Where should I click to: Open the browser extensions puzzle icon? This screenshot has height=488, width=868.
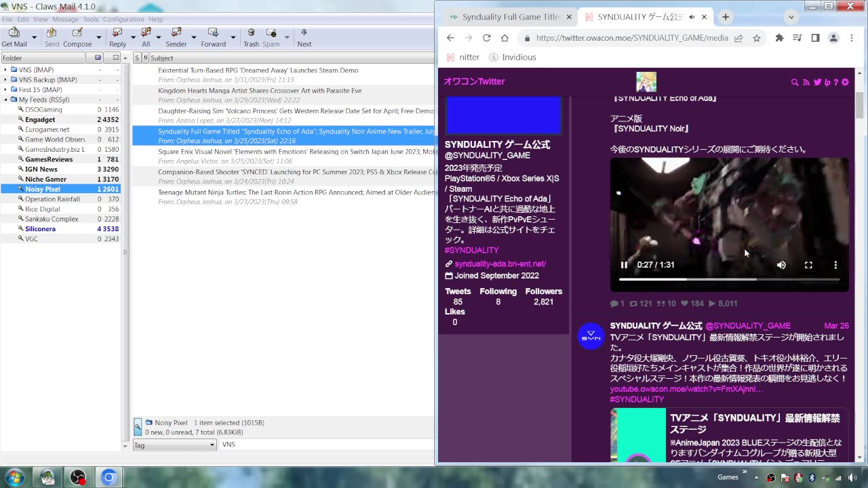[x=780, y=38]
